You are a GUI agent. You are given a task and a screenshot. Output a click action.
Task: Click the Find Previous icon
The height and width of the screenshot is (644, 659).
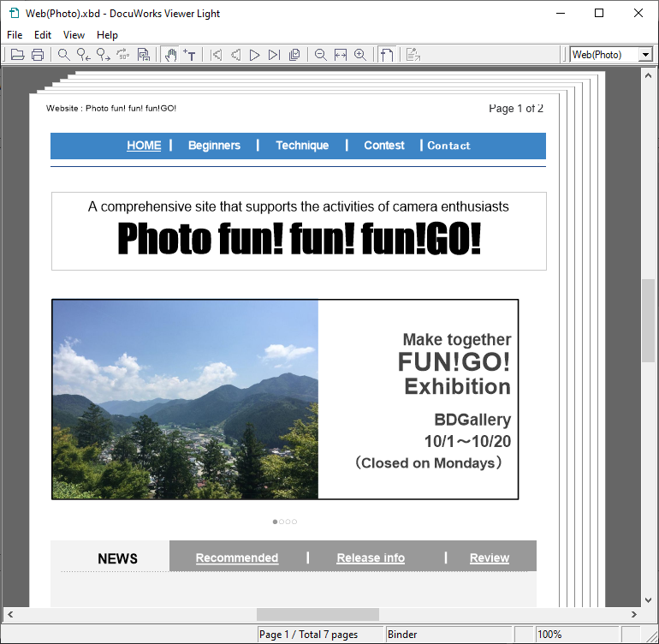click(84, 55)
